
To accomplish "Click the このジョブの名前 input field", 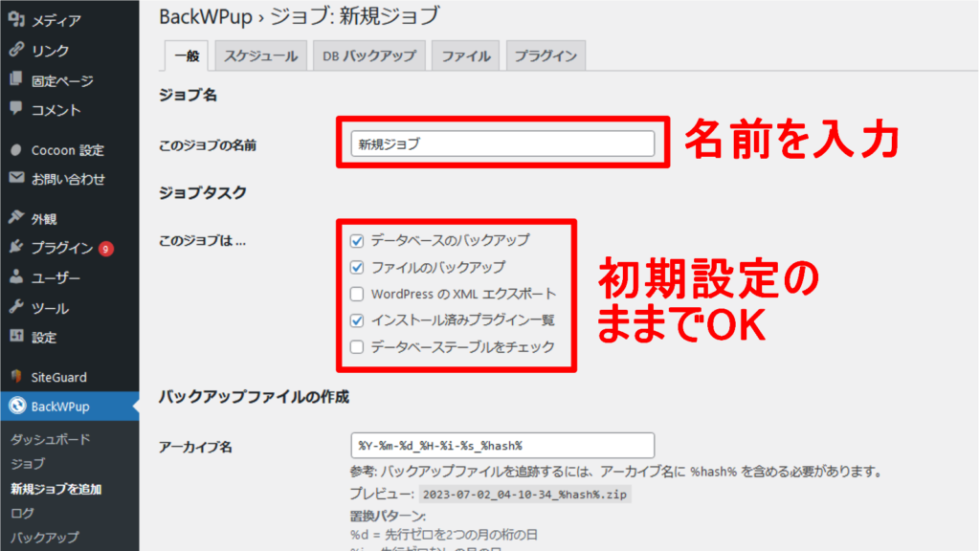I will pos(502,143).
